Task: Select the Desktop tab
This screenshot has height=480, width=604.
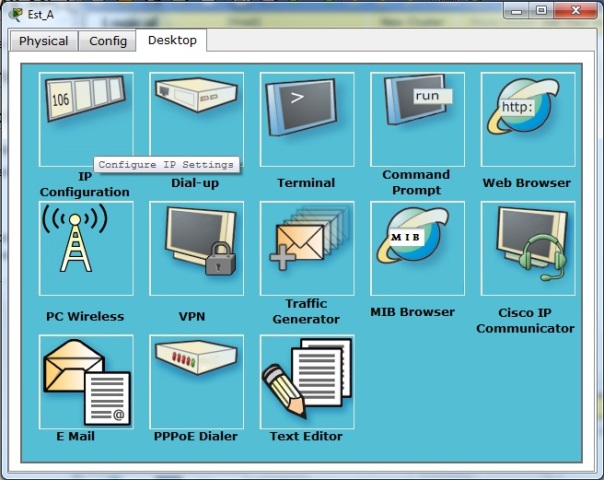Action: [172, 40]
